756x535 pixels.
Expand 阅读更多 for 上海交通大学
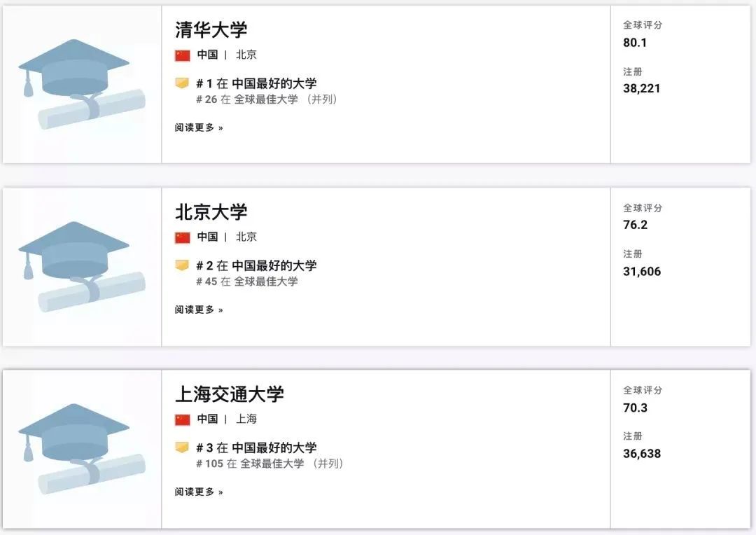(199, 492)
